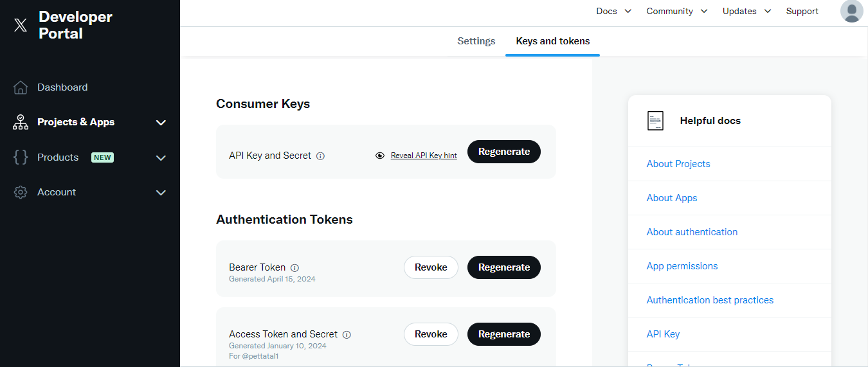
Task: Revoke the Bearer Token
Action: 431,267
